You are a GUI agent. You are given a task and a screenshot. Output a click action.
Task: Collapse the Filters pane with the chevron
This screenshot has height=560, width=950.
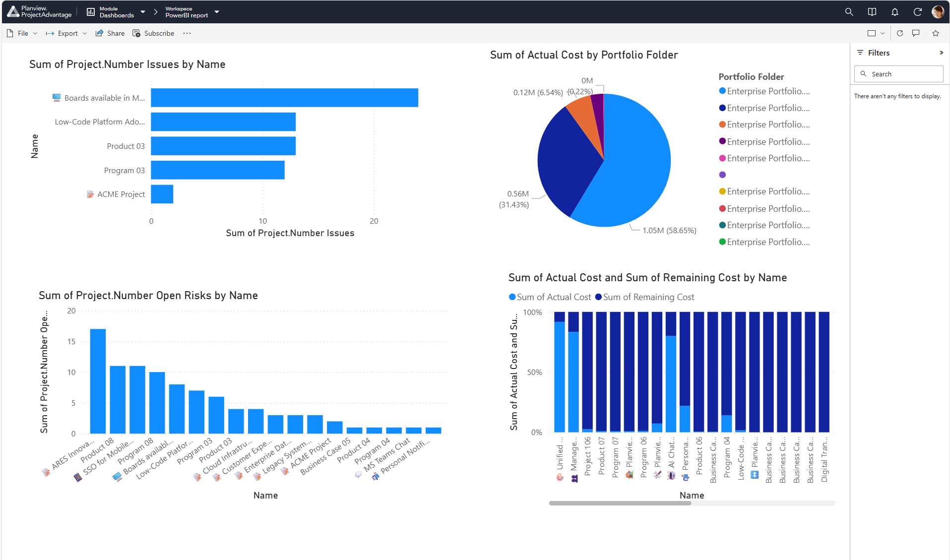(x=941, y=53)
